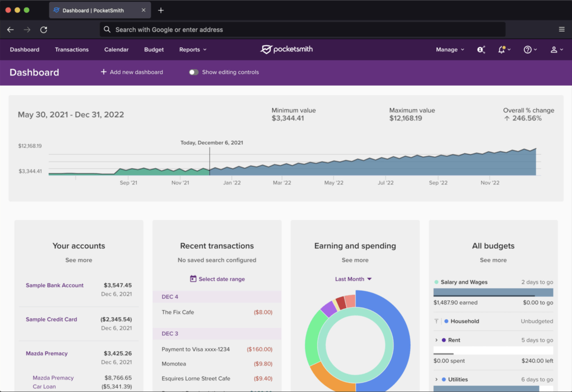Open a new browser tab
Image resolution: width=572 pixels, height=392 pixels.
coord(161,10)
